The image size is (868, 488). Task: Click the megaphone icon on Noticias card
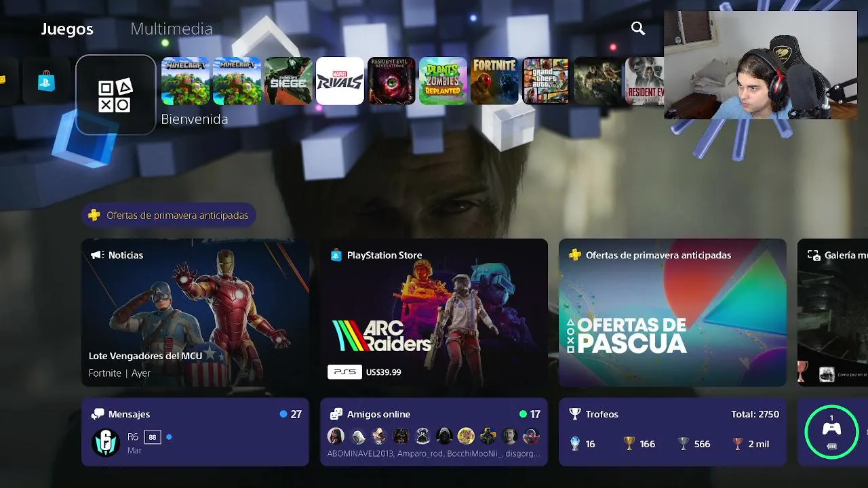click(x=97, y=255)
